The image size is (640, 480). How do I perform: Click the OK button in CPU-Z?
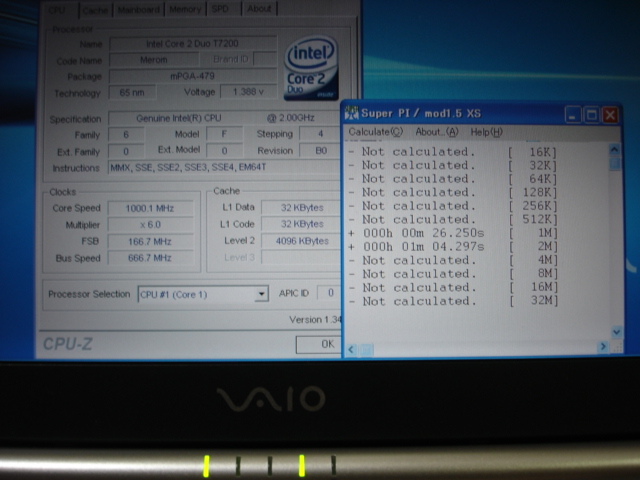click(x=319, y=344)
